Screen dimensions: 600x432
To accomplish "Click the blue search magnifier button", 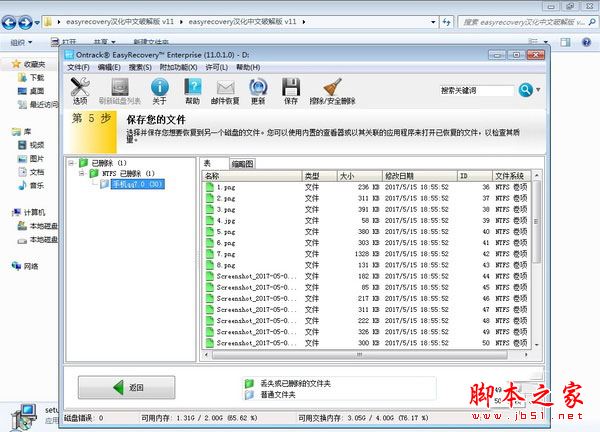I will [526, 90].
